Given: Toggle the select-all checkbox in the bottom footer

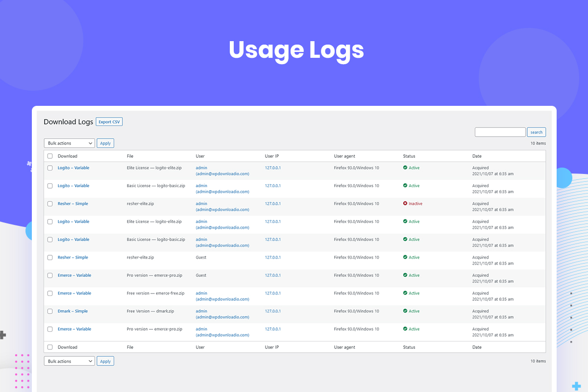Looking at the screenshot, I should [50, 347].
